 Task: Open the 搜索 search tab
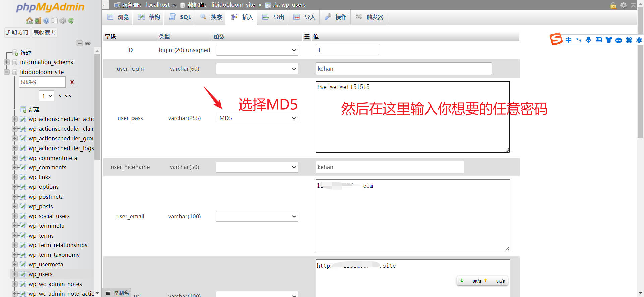tap(211, 17)
